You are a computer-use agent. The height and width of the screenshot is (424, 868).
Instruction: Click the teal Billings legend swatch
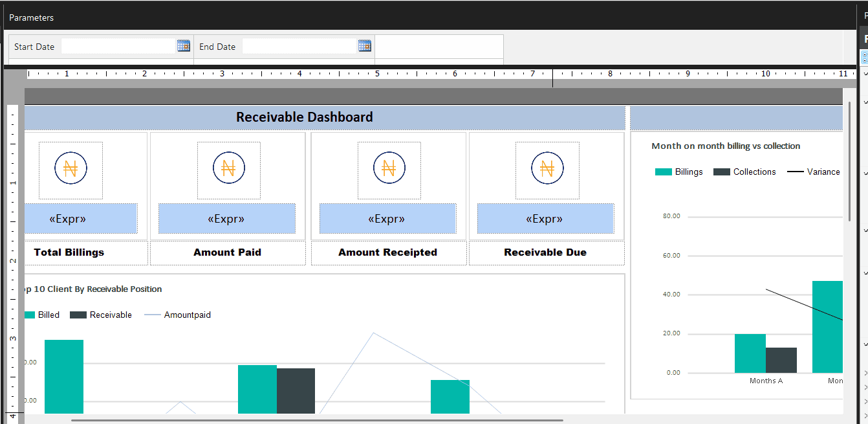coord(664,172)
